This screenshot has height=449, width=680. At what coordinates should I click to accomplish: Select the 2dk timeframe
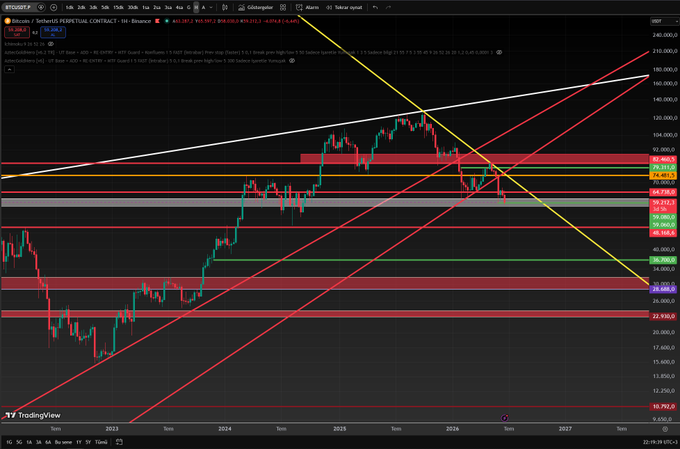click(81, 7)
